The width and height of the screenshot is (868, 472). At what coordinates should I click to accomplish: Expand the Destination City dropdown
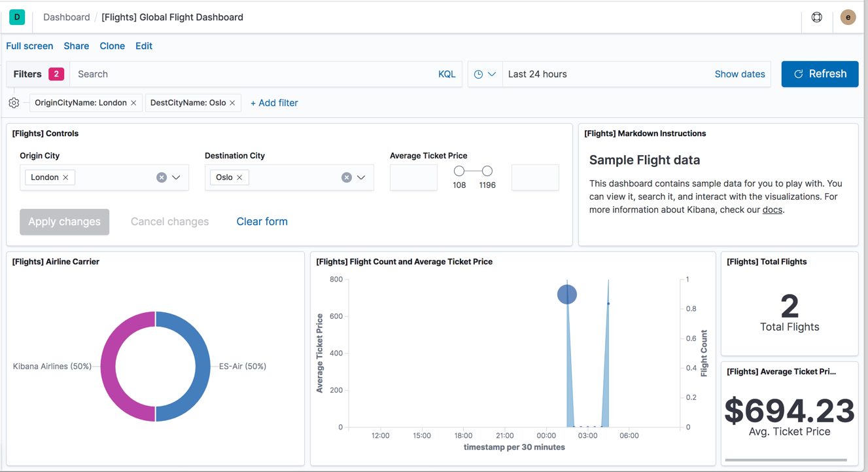coord(361,177)
